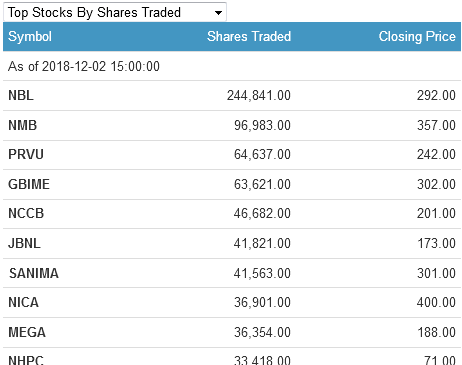Image resolution: width=462 pixels, height=365 pixels.
Task: Click the Symbol column header
Action: (x=30, y=36)
